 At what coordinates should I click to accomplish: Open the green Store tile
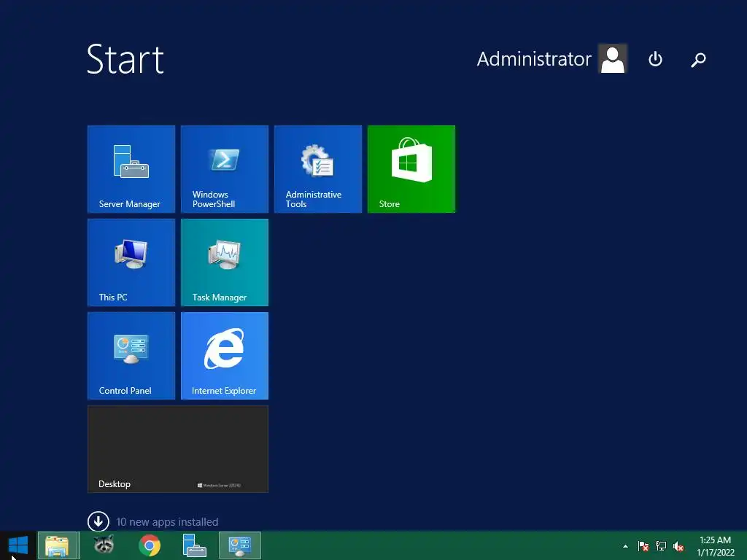[411, 169]
